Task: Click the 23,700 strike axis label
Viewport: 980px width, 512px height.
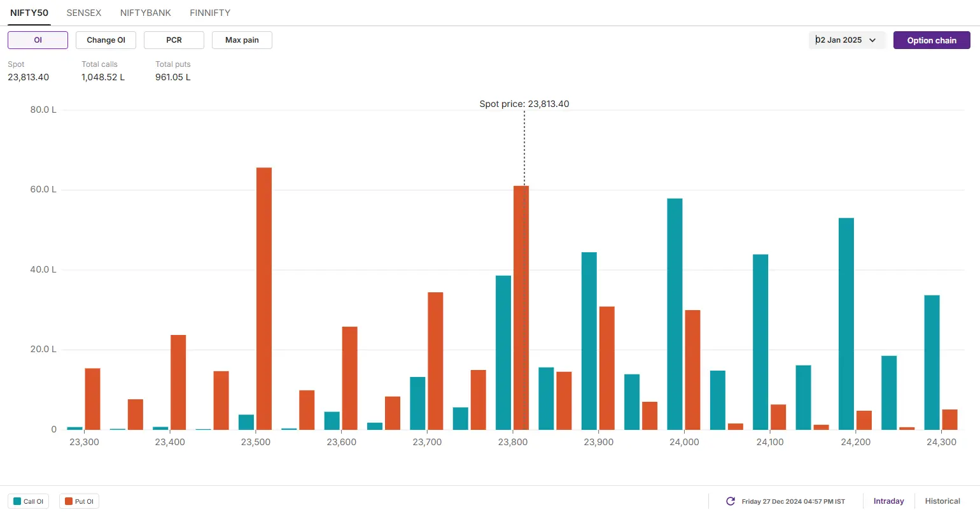Action: coord(427,442)
